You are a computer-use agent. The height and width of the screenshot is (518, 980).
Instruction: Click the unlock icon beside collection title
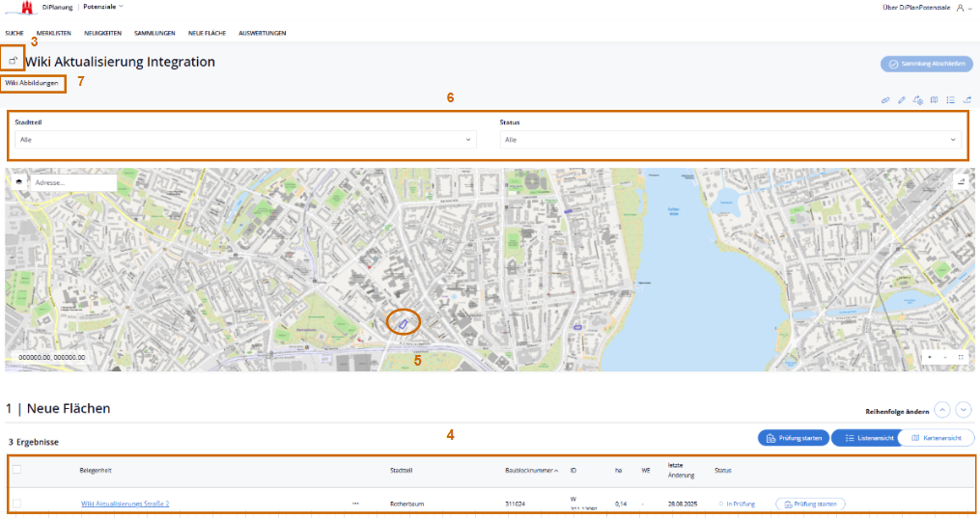(14, 61)
